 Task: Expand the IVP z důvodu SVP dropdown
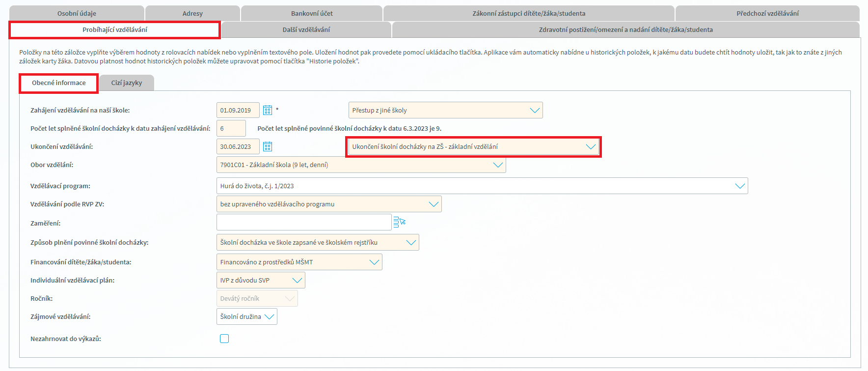coord(261,280)
